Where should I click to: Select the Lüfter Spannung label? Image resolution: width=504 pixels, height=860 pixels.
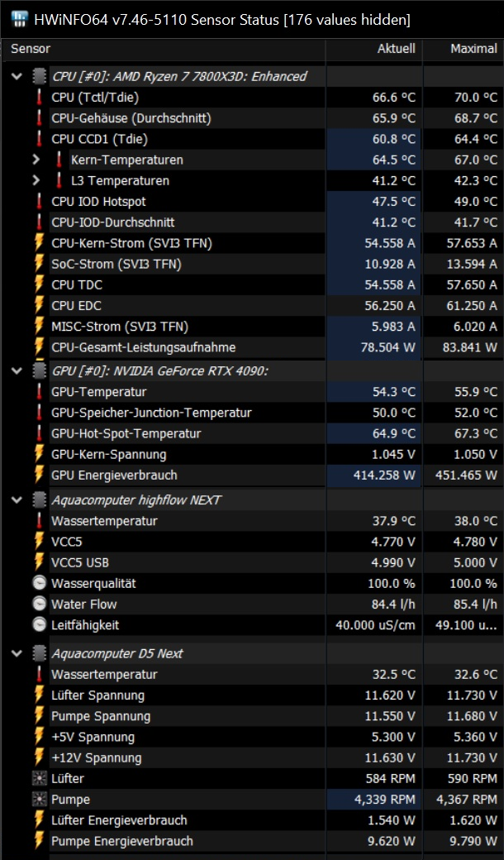[98, 695]
